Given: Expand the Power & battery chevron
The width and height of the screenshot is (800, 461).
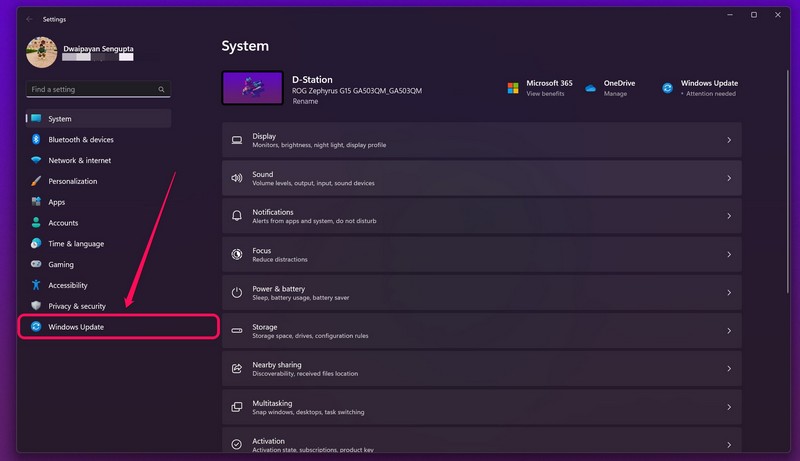Looking at the screenshot, I should coord(729,293).
